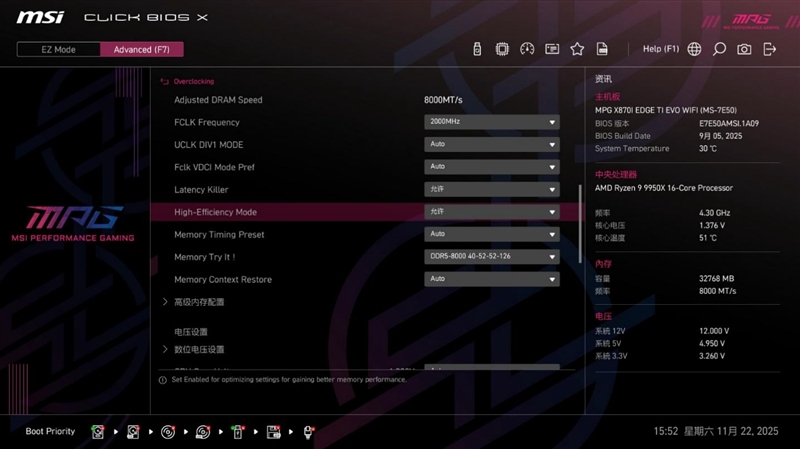Select the hard disk boot device with green check
The width and height of the screenshot is (800, 449).
point(98,432)
